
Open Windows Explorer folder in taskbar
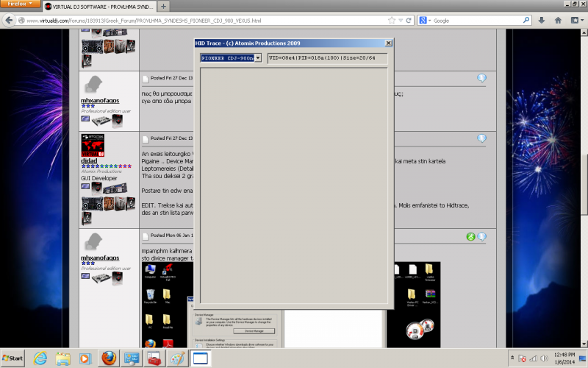62,358
